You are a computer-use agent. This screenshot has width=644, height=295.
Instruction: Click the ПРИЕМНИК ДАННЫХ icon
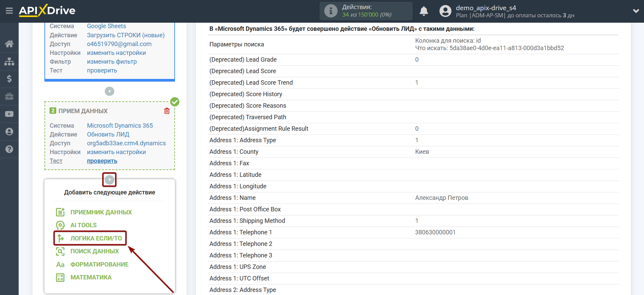[x=60, y=212]
